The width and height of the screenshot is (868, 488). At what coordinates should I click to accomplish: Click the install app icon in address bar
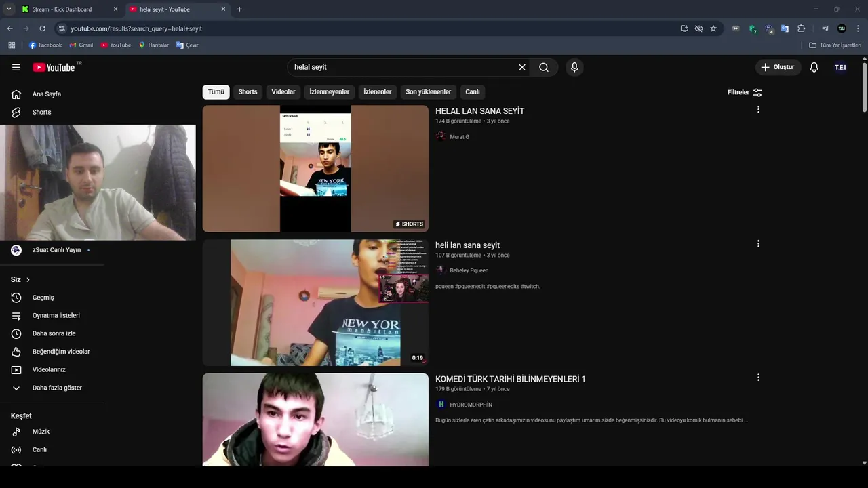[x=684, y=28]
